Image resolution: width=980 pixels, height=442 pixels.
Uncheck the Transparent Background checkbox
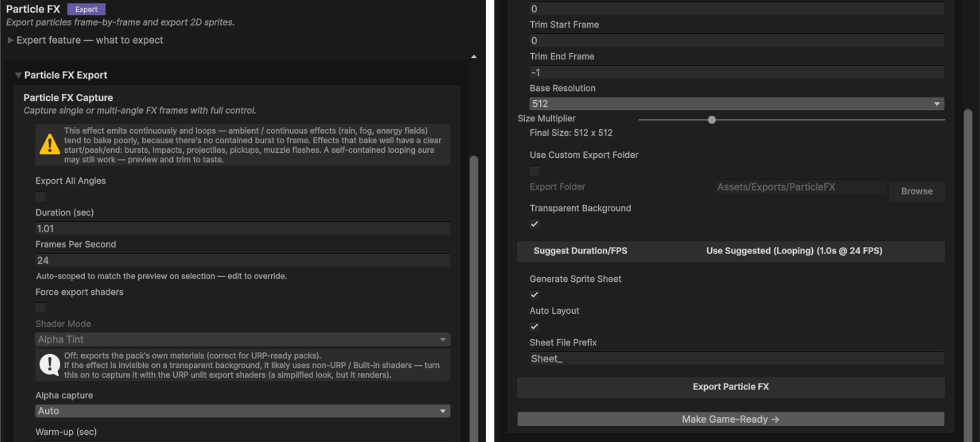pyautogui.click(x=534, y=224)
